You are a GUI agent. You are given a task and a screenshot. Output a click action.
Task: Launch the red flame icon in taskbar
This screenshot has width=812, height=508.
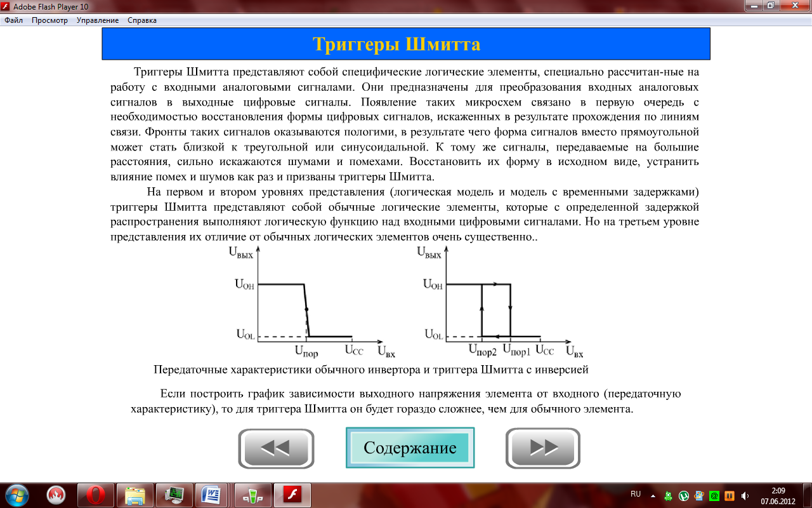[x=56, y=495]
